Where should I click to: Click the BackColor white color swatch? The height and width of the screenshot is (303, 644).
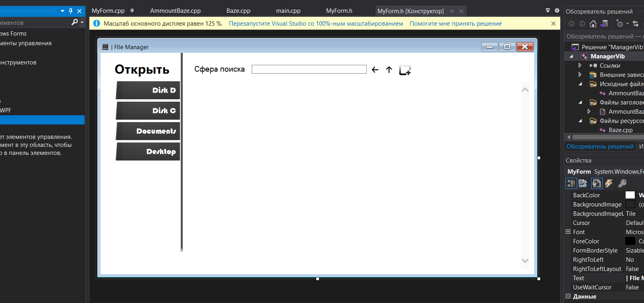[x=630, y=195]
